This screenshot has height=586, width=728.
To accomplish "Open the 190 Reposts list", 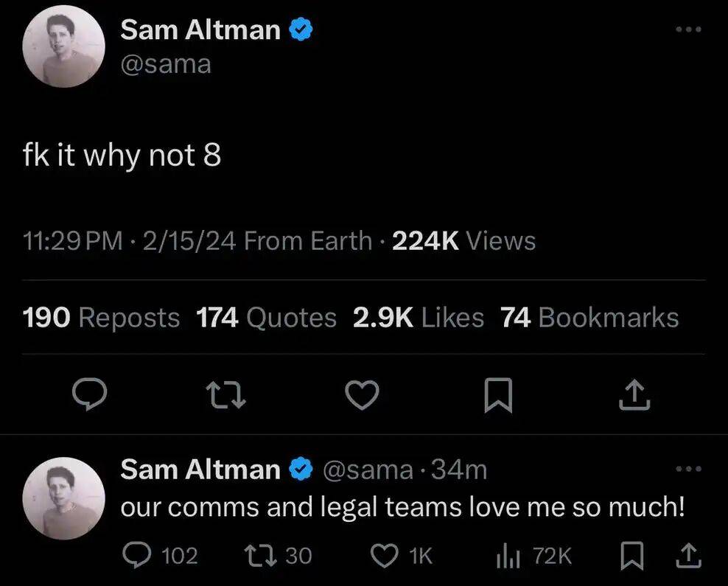I will [101, 318].
